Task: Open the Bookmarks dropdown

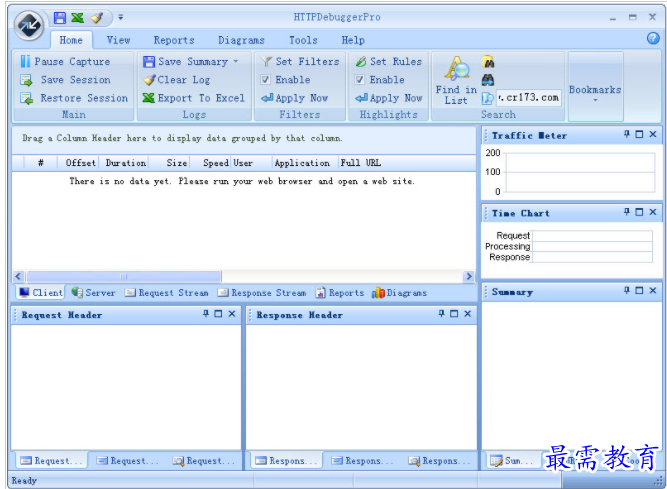Action: click(x=596, y=87)
